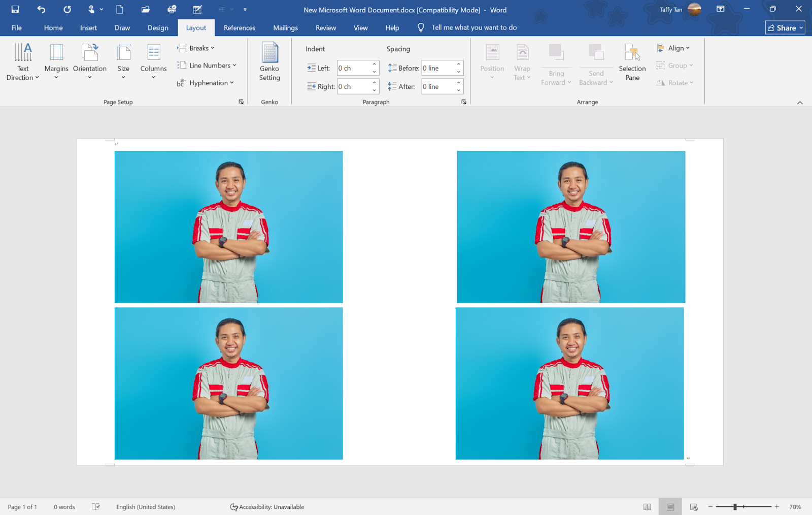Viewport: 812px width, 515px height.
Task: Open the View tab
Action: coord(361,28)
